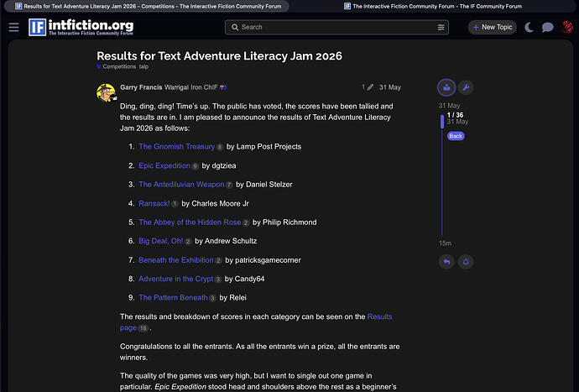Jump to latest post 15m ago
Viewport: 579px width, 392px height.
coord(445,243)
